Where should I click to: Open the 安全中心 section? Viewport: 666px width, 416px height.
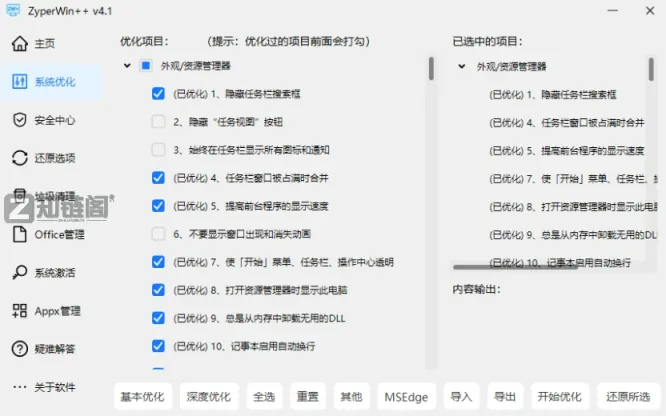click(55, 120)
